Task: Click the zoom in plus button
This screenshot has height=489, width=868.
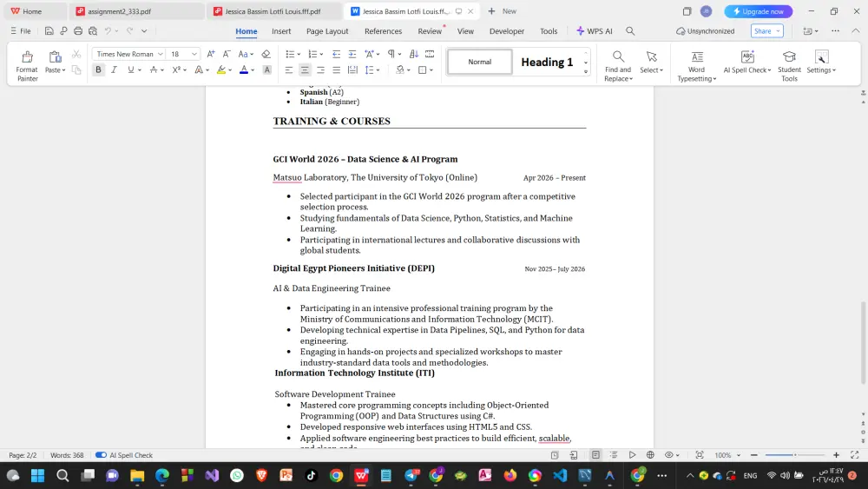Action: [x=836, y=454]
